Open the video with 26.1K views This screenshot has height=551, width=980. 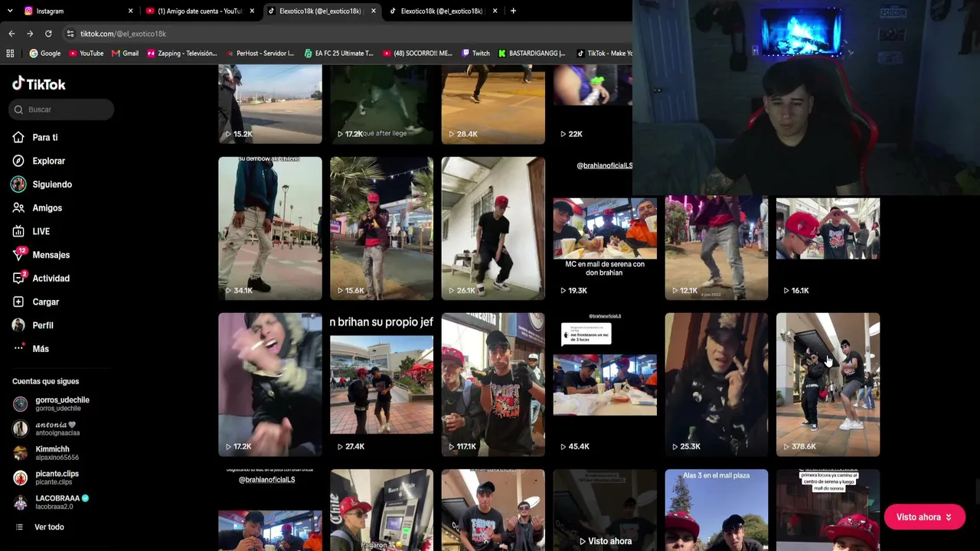[x=493, y=228]
